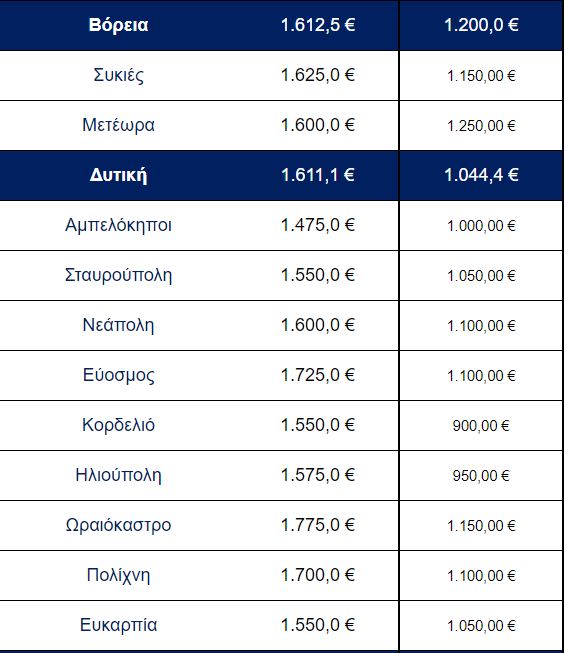Click the Πολίχνη row label
The height and width of the screenshot is (653, 566).
118,575
